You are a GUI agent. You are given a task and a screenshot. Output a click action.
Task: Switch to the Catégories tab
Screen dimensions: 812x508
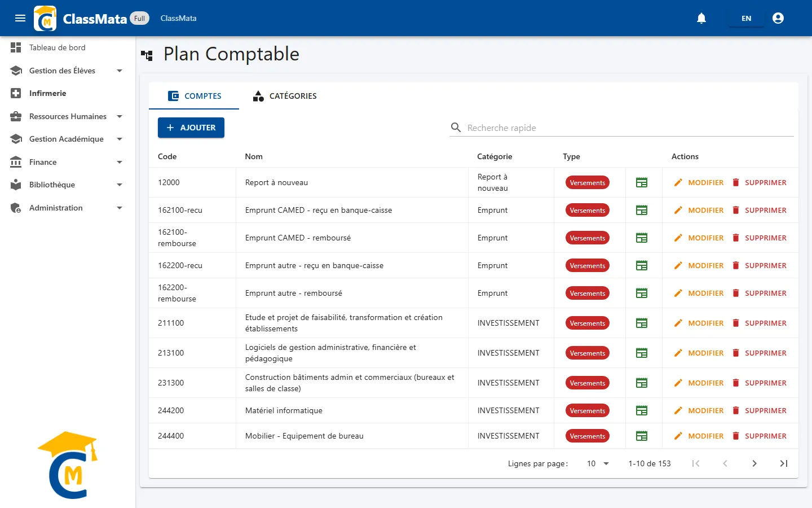pyautogui.click(x=285, y=96)
